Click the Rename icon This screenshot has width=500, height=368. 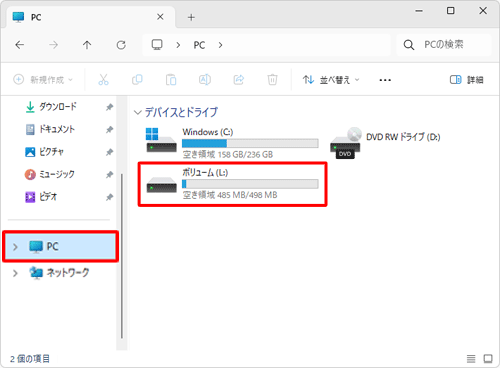tap(205, 80)
